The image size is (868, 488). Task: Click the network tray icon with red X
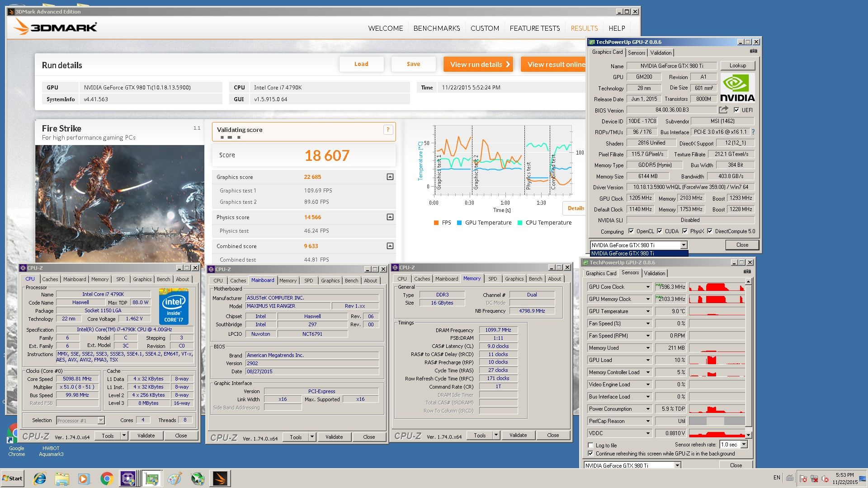click(814, 478)
